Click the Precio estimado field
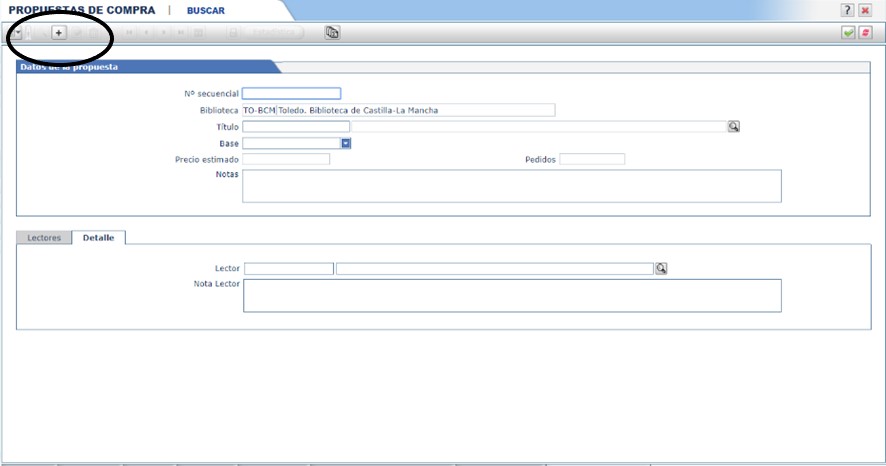The image size is (886, 466). [x=286, y=159]
